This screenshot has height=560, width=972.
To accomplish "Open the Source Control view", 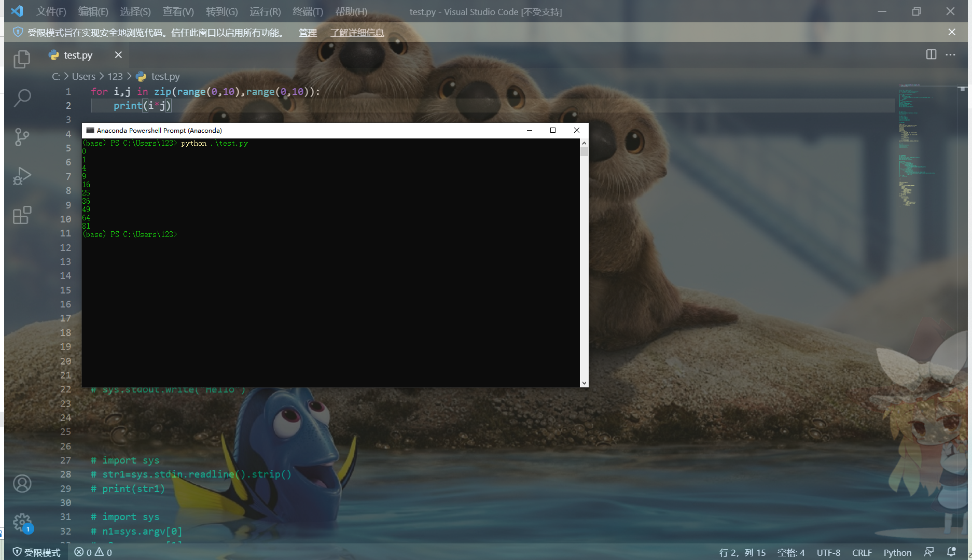I will point(22,137).
